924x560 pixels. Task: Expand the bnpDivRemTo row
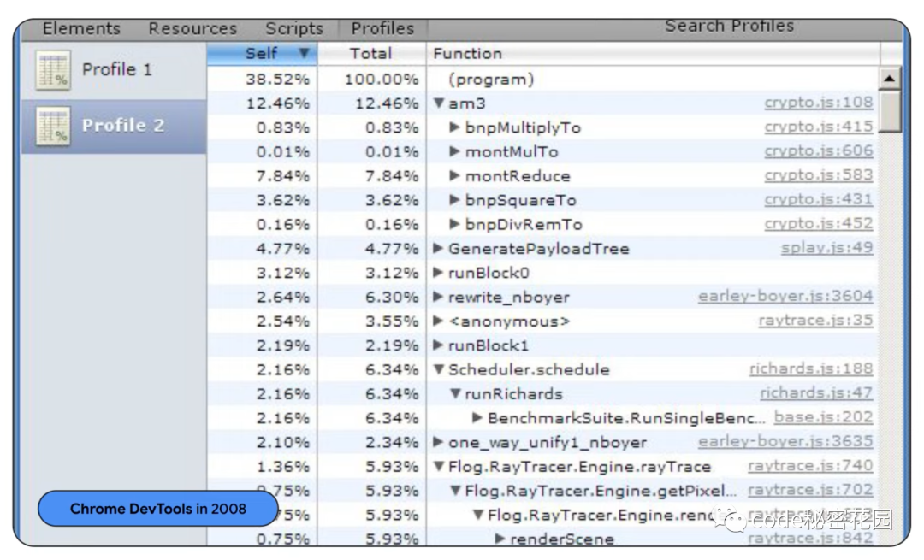pyautogui.click(x=454, y=224)
